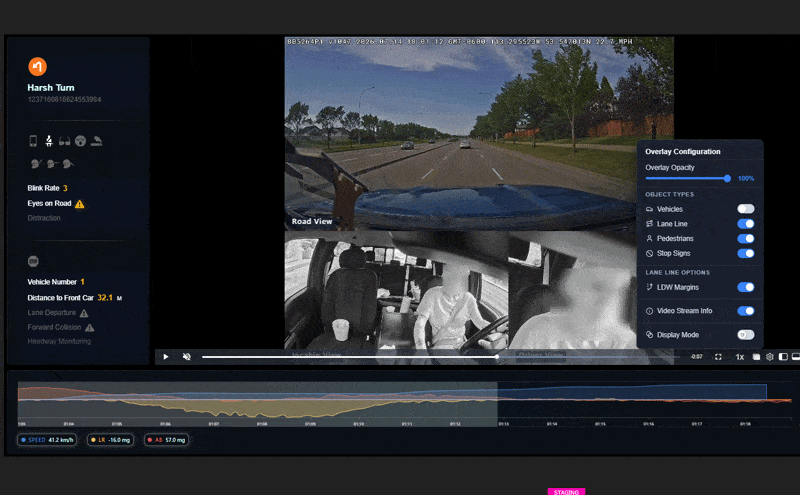800x495 pixels.
Task: Click the stop sign indicator icon
Action: tap(33, 261)
